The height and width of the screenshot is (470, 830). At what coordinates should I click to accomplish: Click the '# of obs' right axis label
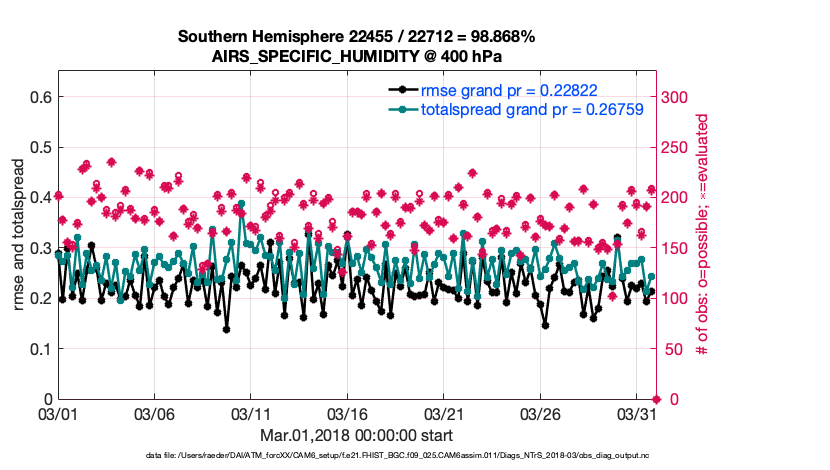703,234
